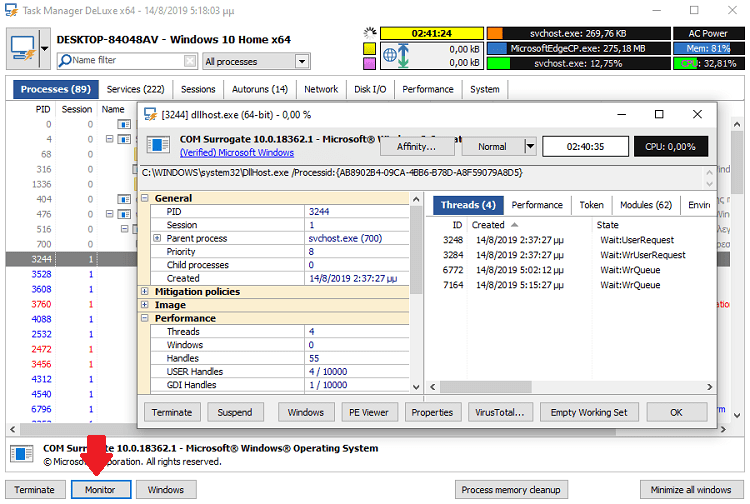This screenshot has height=504, width=750.
Task: Click the process icon in the PID 0 row
Action: [x=124, y=124]
